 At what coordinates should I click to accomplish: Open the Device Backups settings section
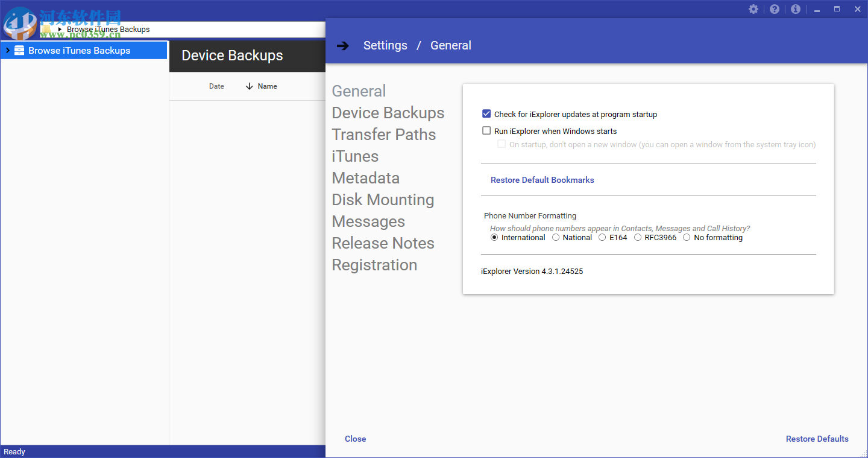point(388,113)
